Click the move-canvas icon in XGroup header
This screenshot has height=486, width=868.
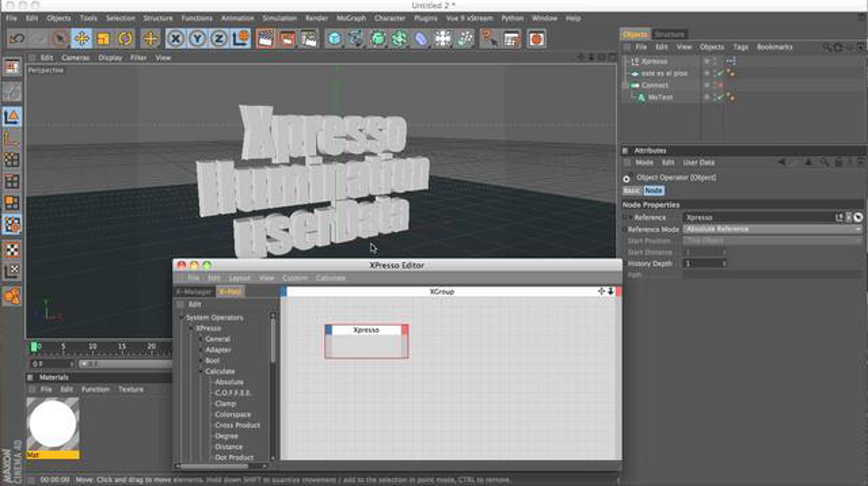click(601, 291)
